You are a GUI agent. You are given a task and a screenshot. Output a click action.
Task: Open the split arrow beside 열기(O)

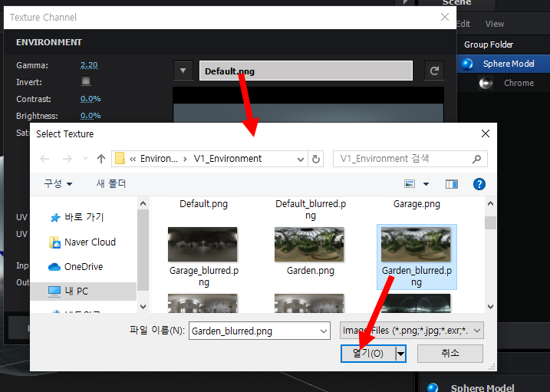pyautogui.click(x=400, y=354)
